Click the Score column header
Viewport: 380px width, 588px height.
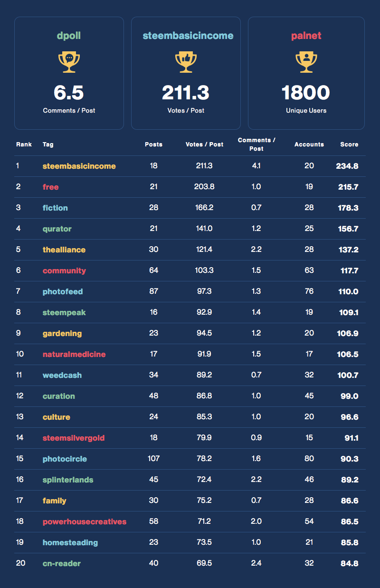click(x=349, y=144)
